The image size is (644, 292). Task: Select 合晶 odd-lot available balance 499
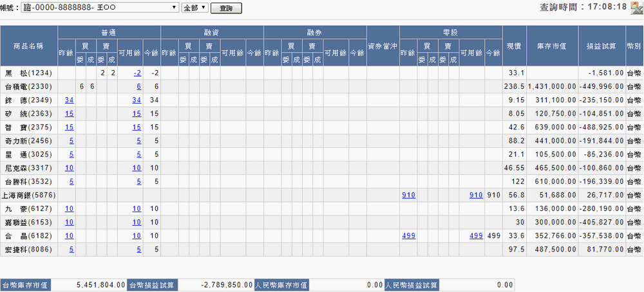tap(476, 235)
